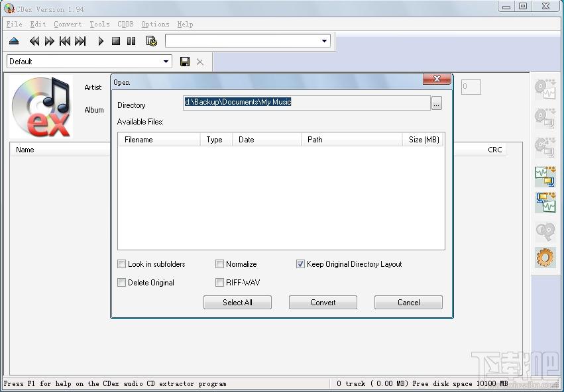This screenshot has height=392, width=564.
Task: Click the CRC column header
Action: coord(495,150)
